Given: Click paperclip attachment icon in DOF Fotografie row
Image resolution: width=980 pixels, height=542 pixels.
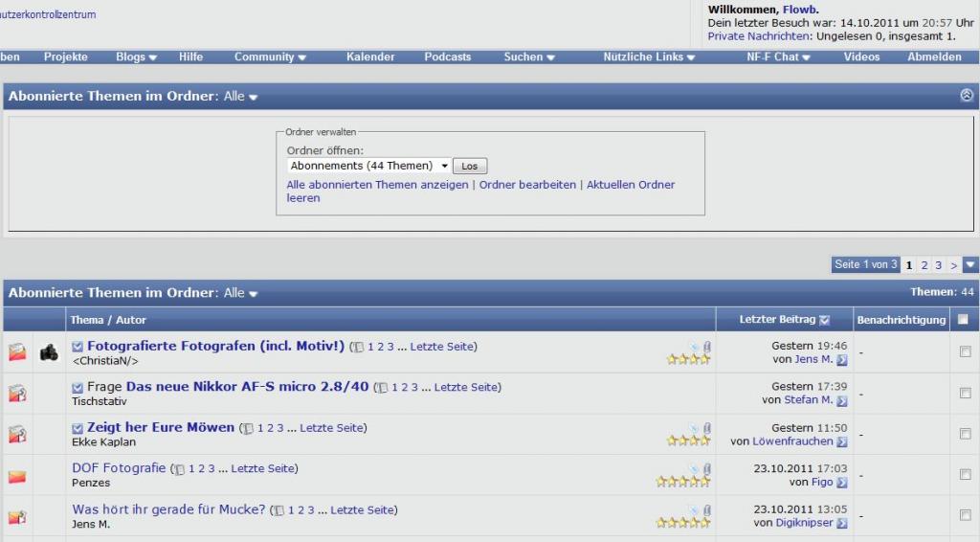Looking at the screenshot, I should point(707,469).
